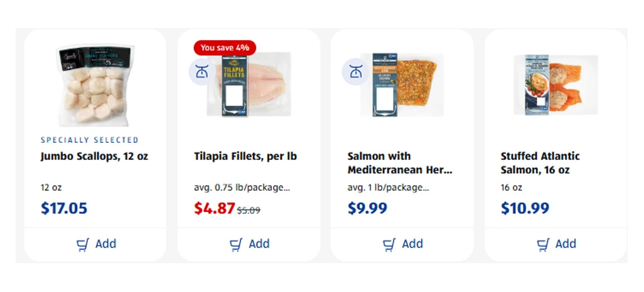Click the weight scale icon on Tilapia Fillets
Image resolution: width=644 pixels, height=292 pixels.
(x=201, y=71)
